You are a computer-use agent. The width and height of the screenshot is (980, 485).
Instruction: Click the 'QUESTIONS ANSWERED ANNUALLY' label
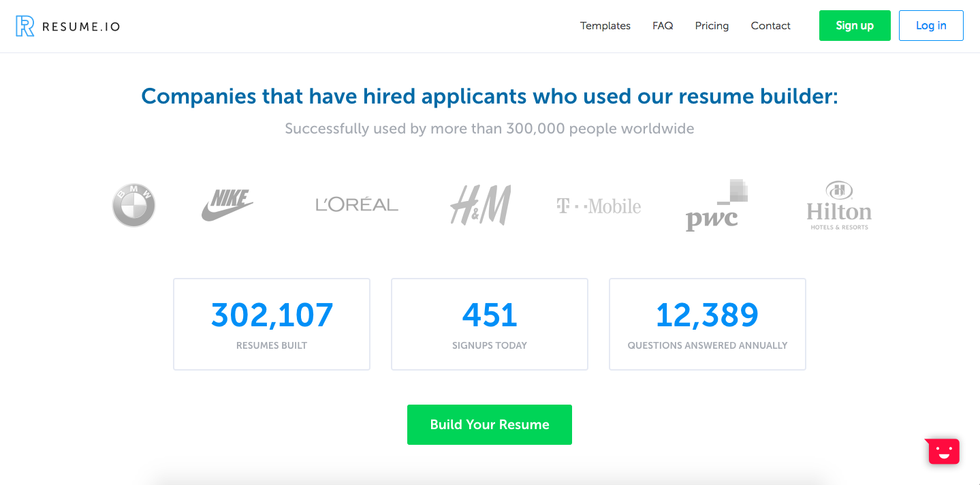(x=708, y=345)
